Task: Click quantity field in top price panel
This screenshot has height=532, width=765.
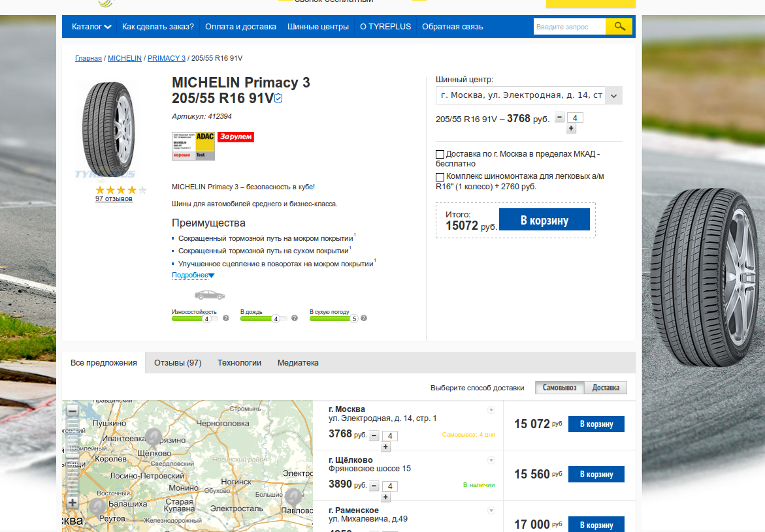Action: click(575, 117)
